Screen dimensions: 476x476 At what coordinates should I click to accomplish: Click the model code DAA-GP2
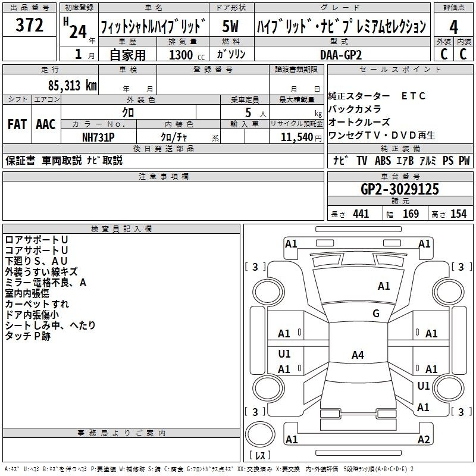(340, 54)
